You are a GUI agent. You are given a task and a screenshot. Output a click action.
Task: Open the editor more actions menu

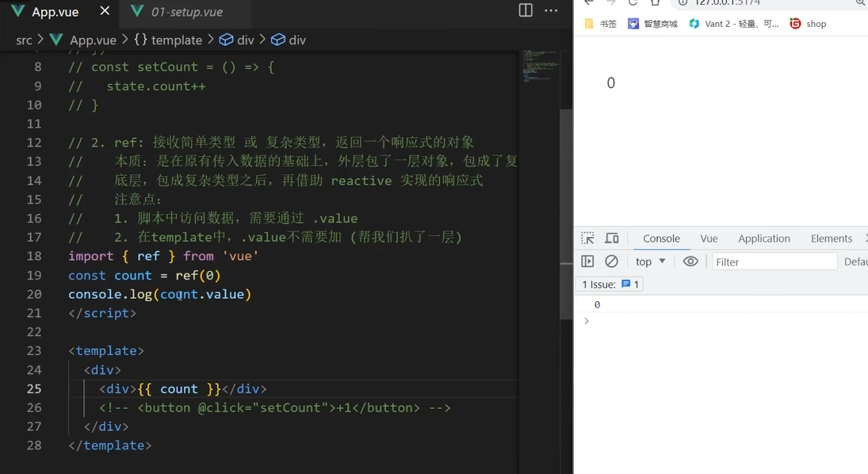[x=551, y=10]
